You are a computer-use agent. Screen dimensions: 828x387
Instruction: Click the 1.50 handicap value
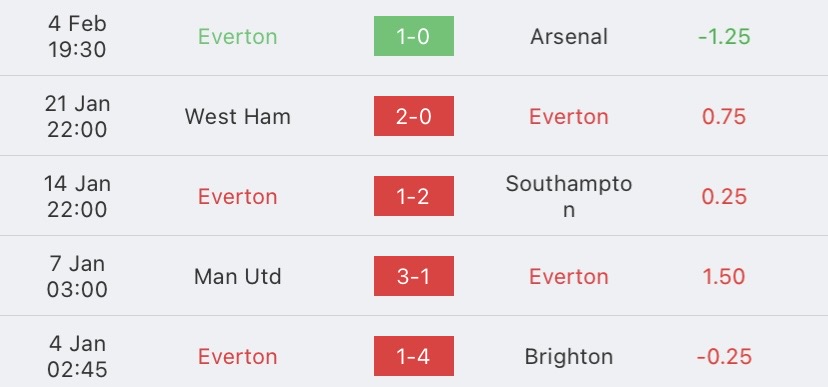coord(724,277)
